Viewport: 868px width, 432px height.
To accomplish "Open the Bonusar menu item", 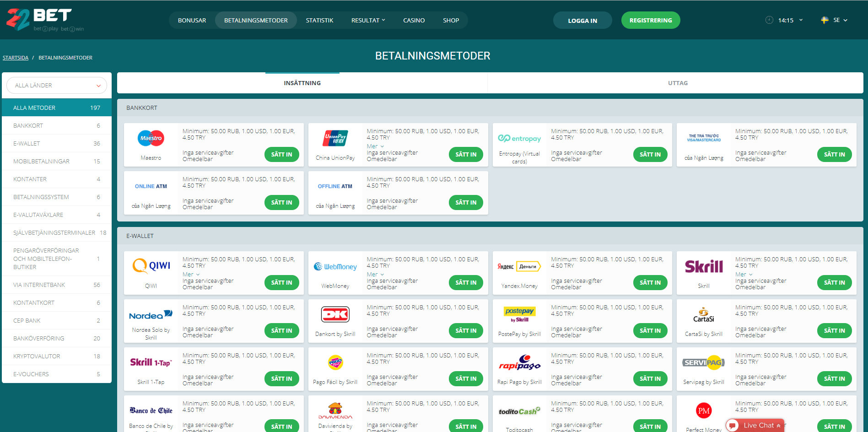I will pyautogui.click(x=192, y=20).
